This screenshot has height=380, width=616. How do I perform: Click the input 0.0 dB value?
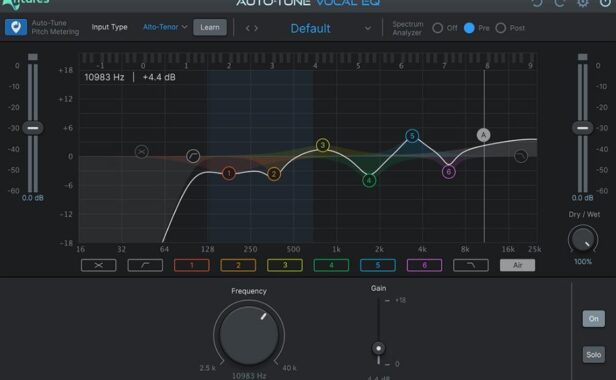click(x=33, y=198)
